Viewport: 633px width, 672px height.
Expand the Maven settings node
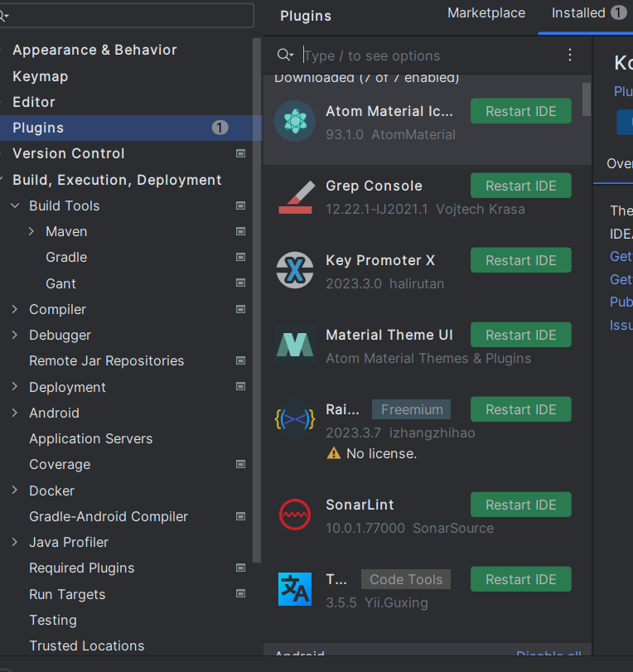pos(31,231)
